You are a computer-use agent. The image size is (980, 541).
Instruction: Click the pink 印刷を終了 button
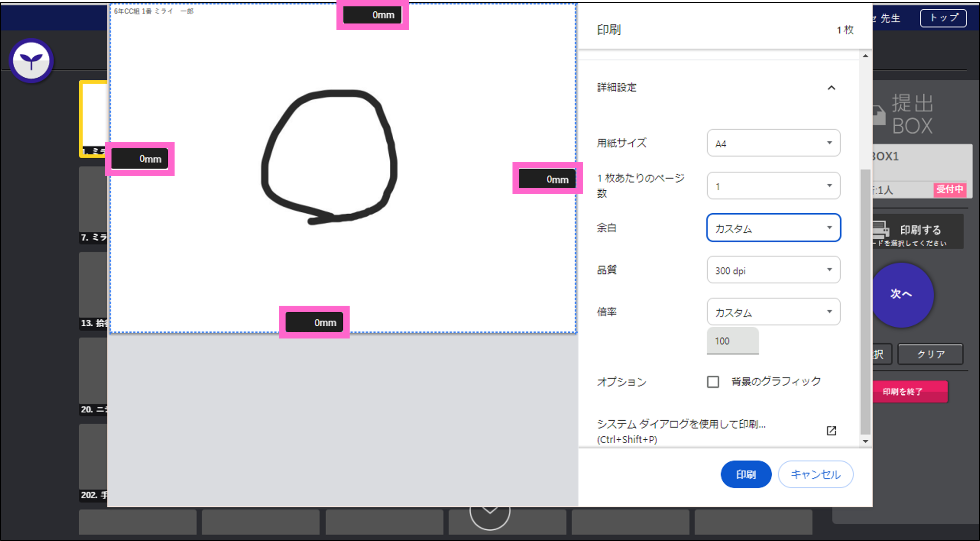tap(911, 391)
